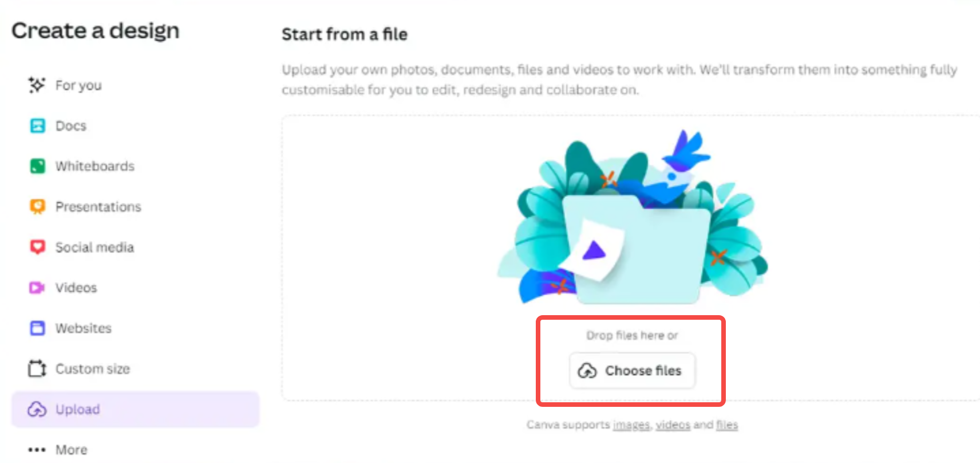Click the Videos play icon

coord(37,287)
